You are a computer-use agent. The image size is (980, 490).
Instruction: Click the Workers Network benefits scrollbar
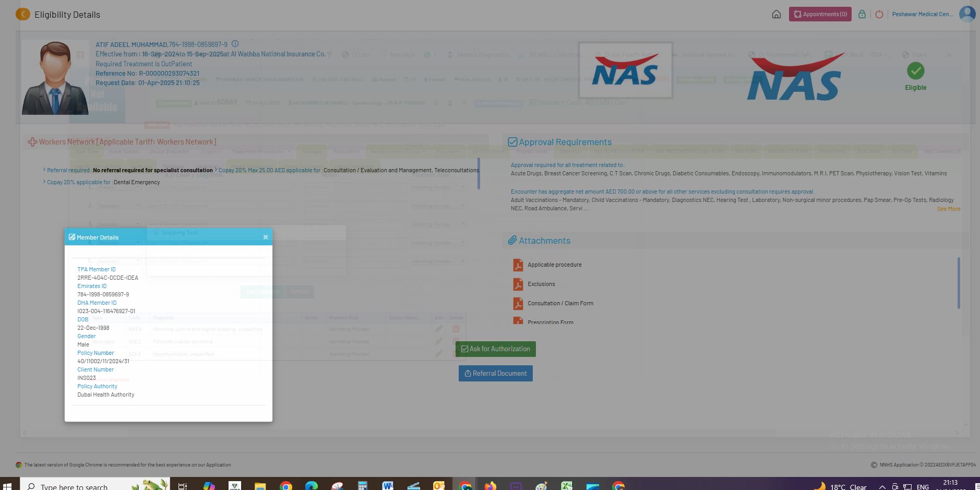(x=479, y=173)
